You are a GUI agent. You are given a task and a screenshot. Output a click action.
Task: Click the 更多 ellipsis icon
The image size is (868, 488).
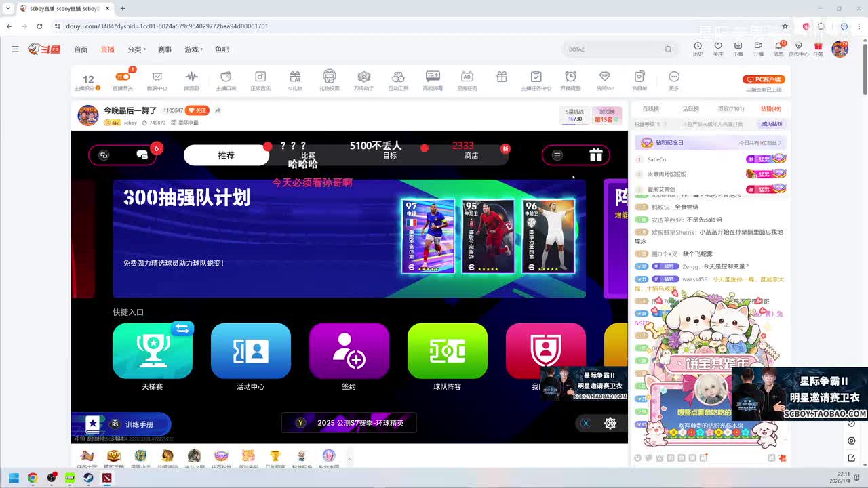(x=674, y=77)
